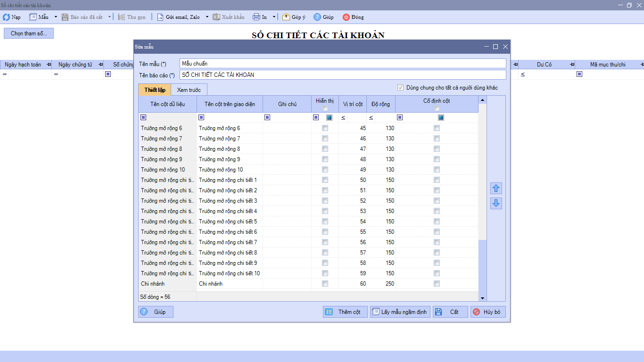Cancel with the Hủy bỏ button
The width and height of the screenshot is (644, 362).
point(488,312)
